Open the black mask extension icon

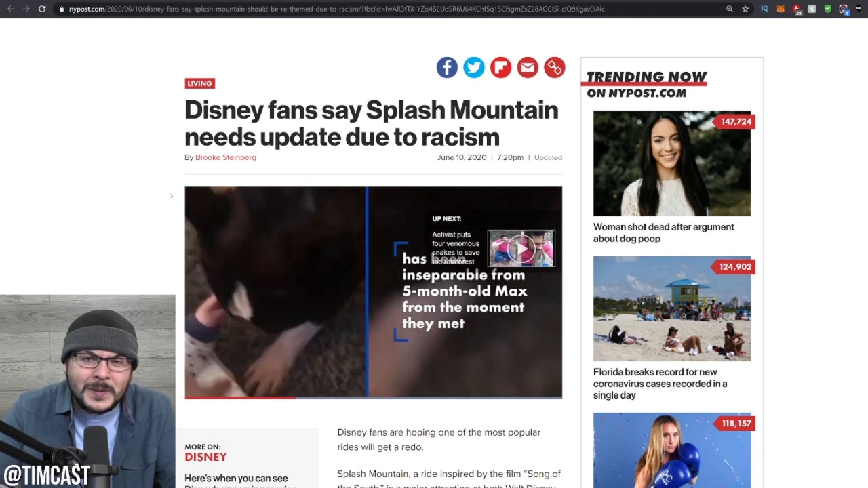coord(859,9)
